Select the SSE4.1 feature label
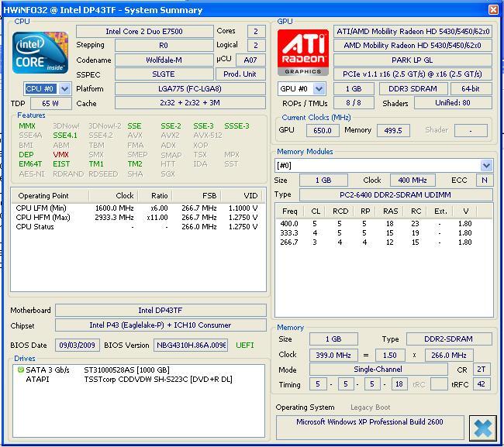The image size is (504, 447). [65, 136]
